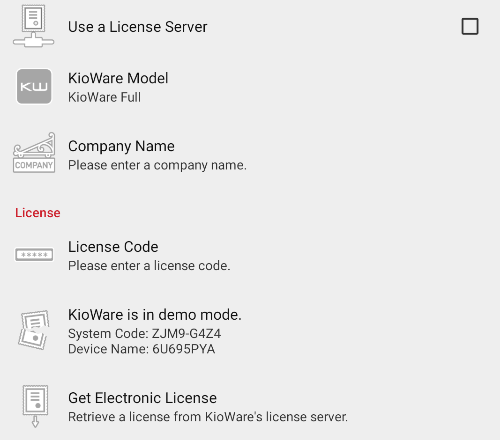Click the license server network icon
The width and height of the screenshot is (500, 440).
point(34,26)
